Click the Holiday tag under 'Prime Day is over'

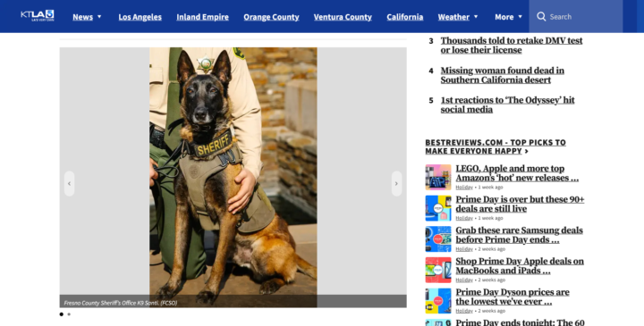pos(464,218)
